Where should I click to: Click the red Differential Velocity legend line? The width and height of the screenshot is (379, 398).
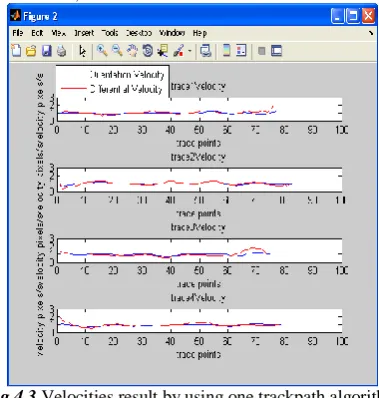73,89
